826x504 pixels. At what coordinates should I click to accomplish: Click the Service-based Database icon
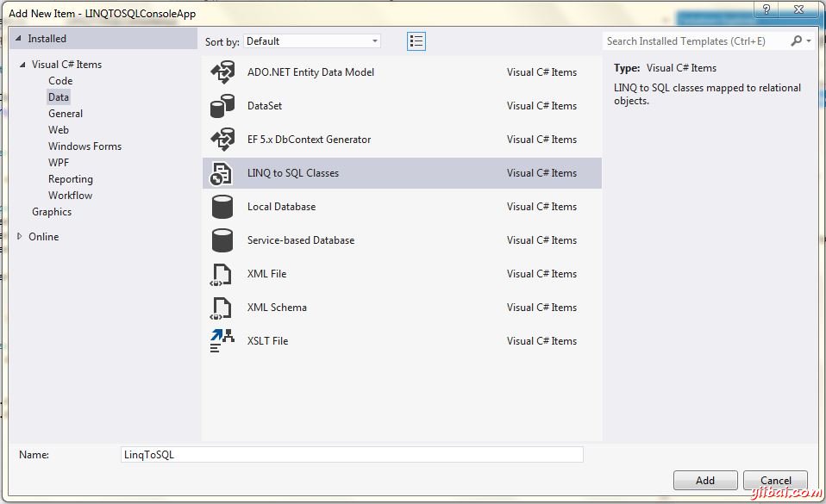click(x=222, y=241)
